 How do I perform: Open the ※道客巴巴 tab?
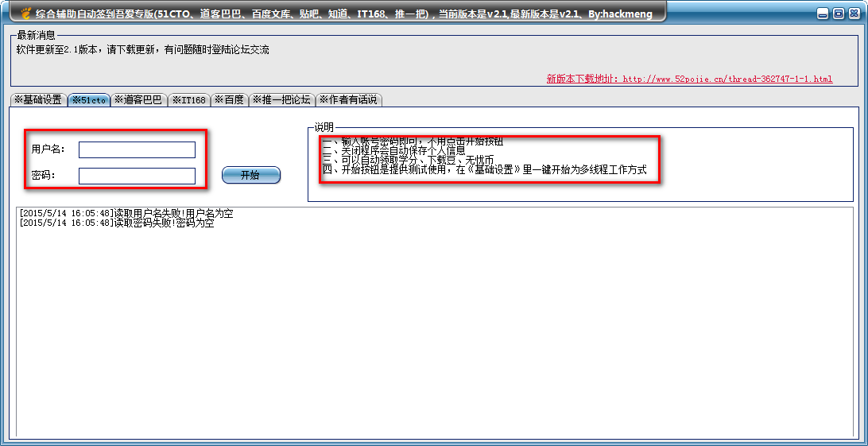coord(138,99)
